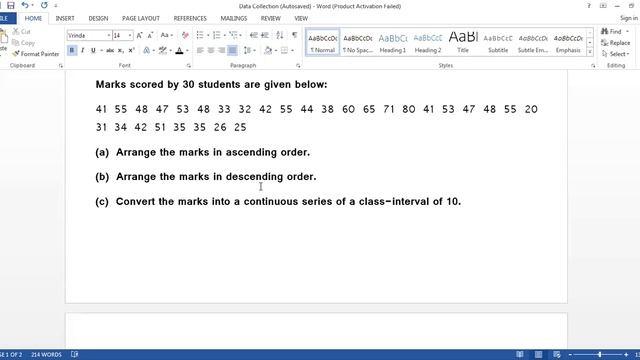Click Sign in link

[x=629, y=18]
